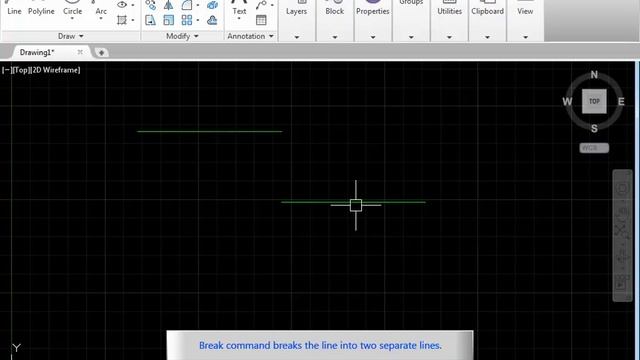Click E on the ViewCube compass
The height and width of the screenshot is (360, 640).
click(x=621, y=101)
